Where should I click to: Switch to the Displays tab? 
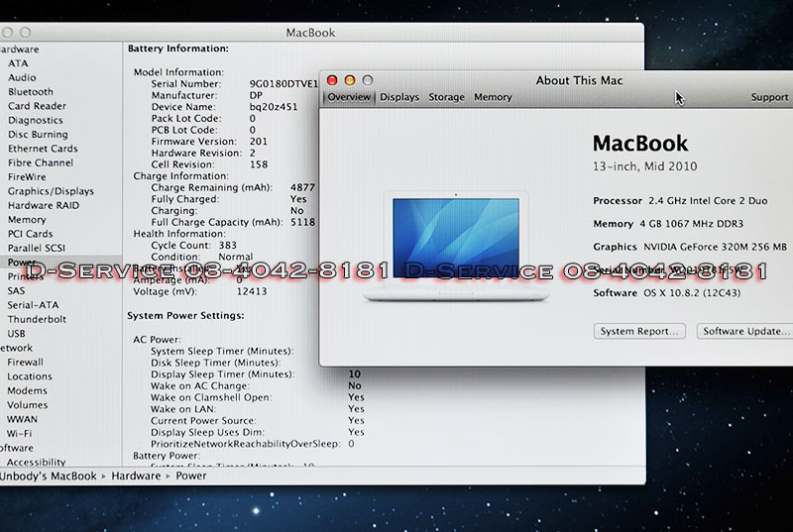click(399, 97)
